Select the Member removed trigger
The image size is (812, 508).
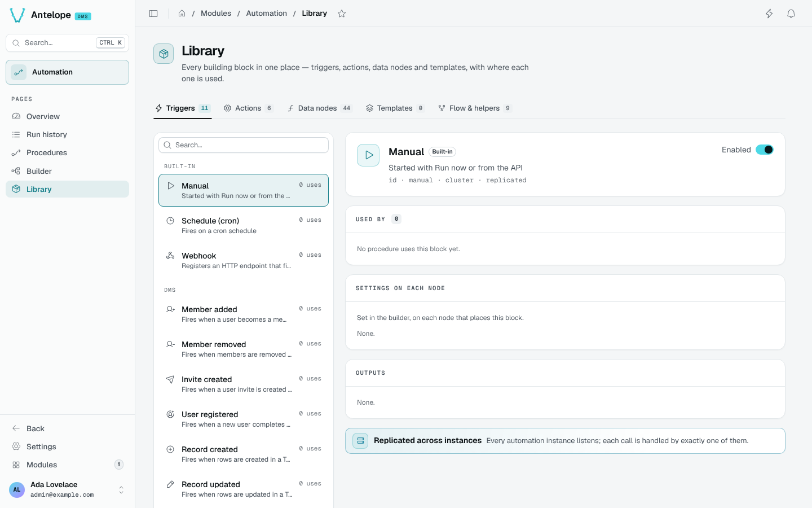click(x=244, y=349)
